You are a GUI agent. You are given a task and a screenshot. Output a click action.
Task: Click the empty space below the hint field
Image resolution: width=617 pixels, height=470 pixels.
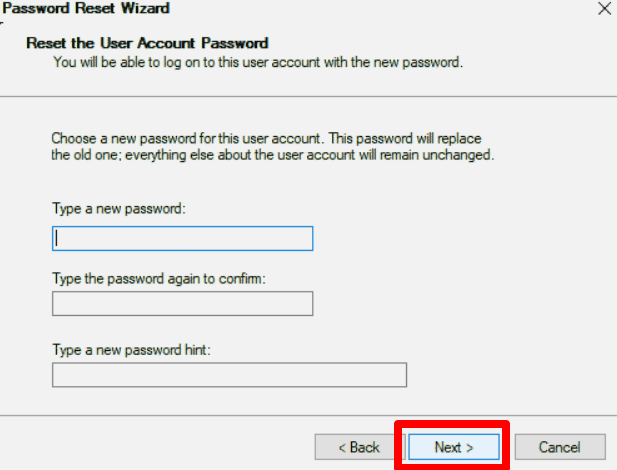[300, 400]
